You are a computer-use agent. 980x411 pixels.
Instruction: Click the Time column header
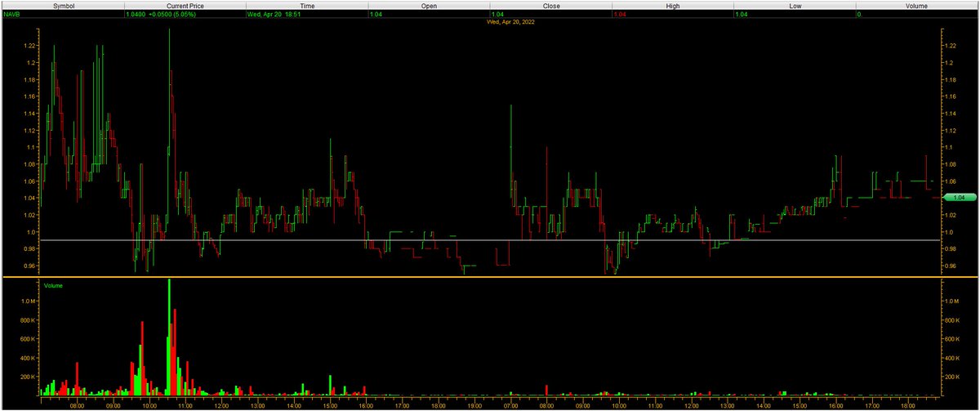(306, 5)
